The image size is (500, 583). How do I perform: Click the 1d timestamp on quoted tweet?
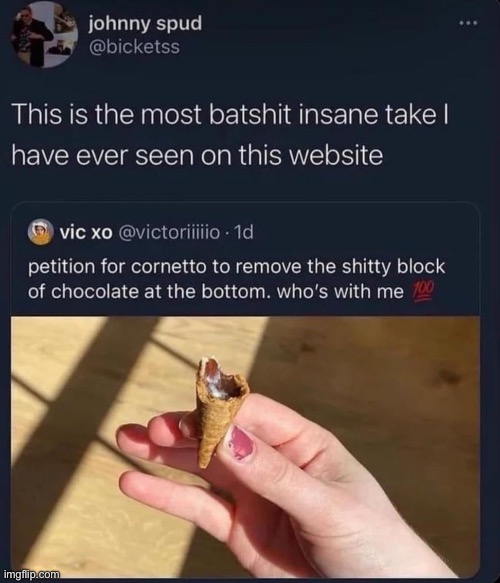pyautogui.click(x=245, y=233)
